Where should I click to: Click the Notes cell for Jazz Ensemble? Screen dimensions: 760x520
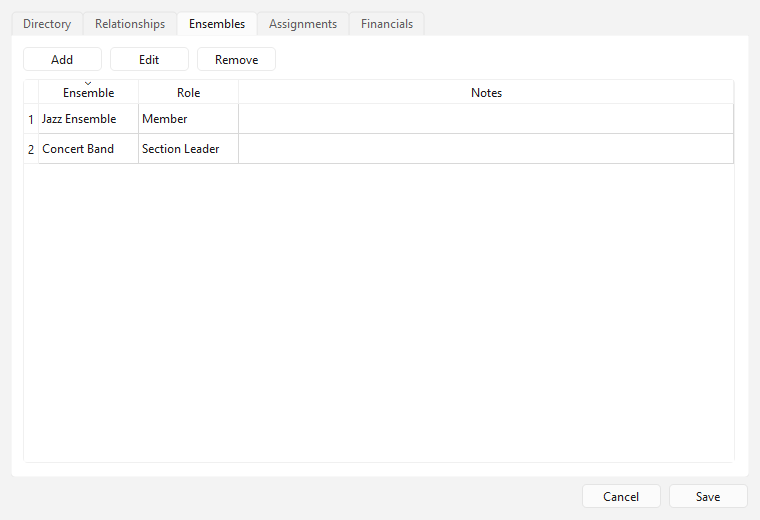point(486,119)
